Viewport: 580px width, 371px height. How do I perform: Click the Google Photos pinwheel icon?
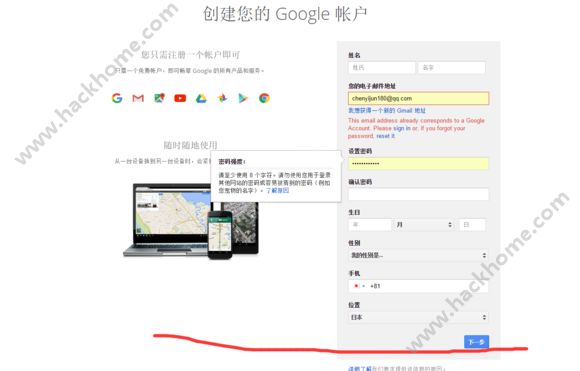coord(222,98)
